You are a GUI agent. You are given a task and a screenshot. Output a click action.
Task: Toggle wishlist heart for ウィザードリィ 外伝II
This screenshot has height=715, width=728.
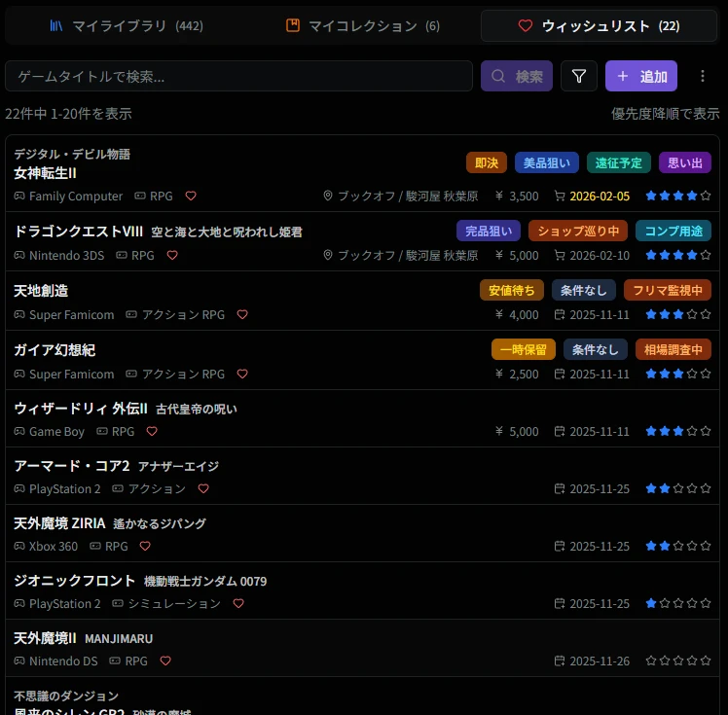(152, 432)
